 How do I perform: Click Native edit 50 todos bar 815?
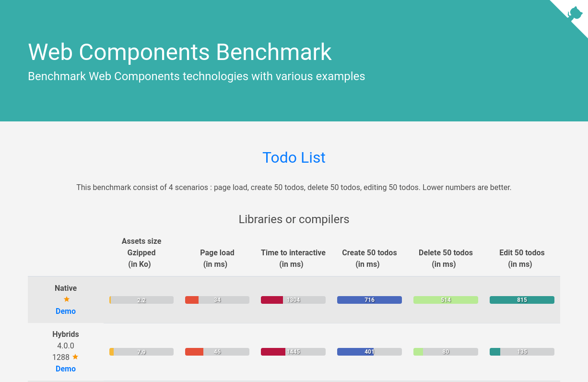[x=522, y=300]
